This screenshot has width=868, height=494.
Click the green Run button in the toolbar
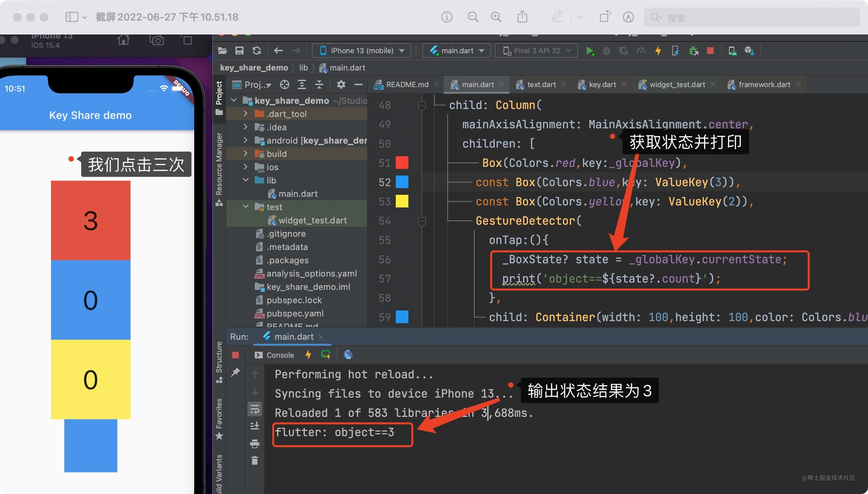coord(589,51)
